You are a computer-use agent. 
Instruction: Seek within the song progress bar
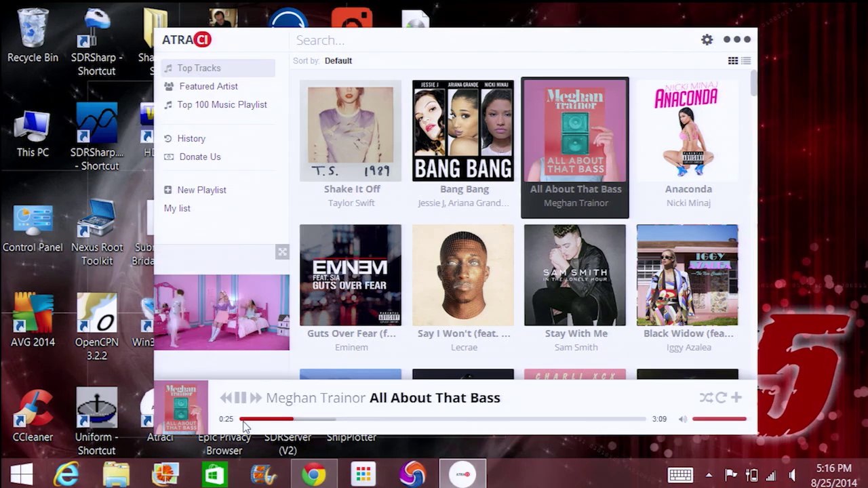(x=443, y=419)
